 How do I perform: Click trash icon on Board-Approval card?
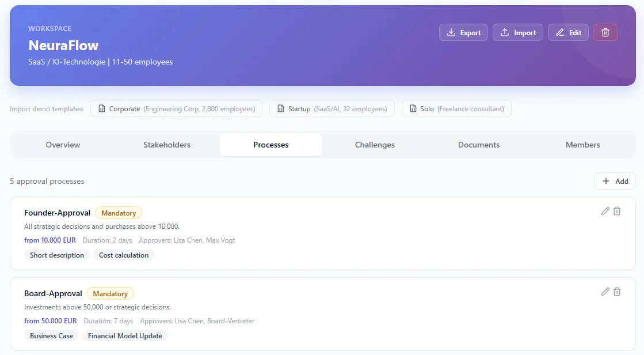[x=617, y=292]
